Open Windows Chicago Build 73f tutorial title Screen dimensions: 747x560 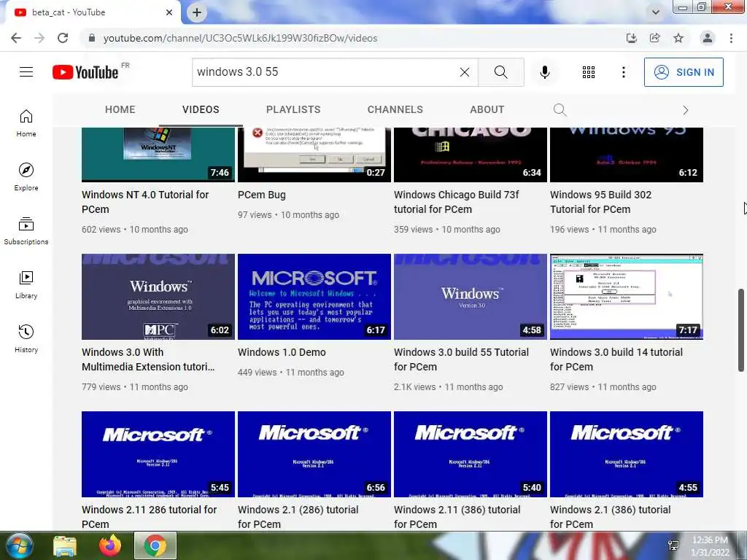click(457, 202)
